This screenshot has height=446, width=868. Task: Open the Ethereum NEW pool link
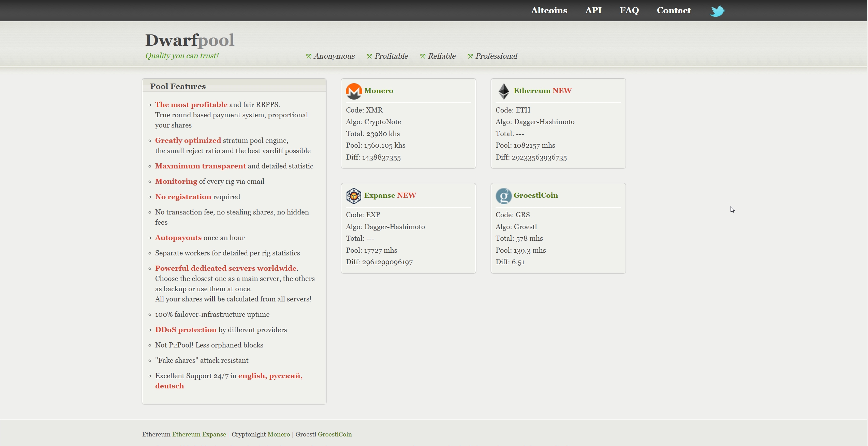coord(542,91)
